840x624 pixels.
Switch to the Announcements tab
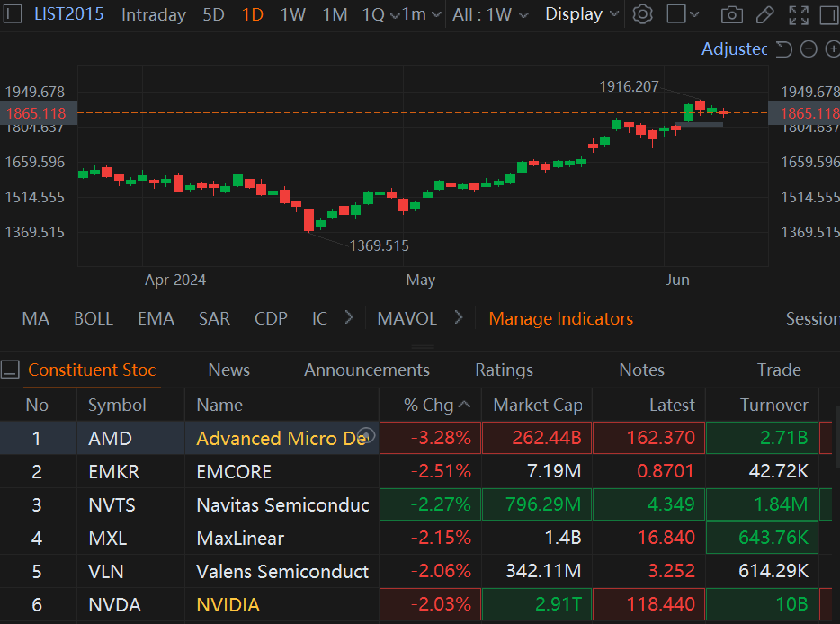[366, 370]
